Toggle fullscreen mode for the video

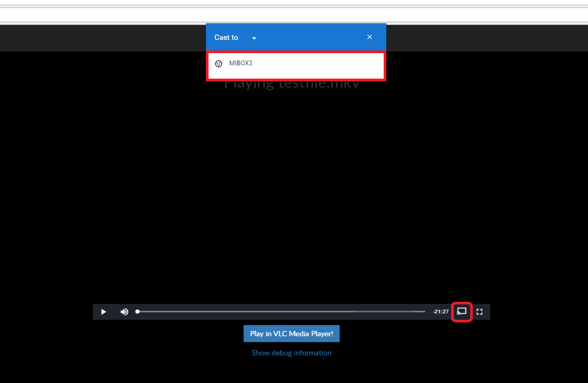pyautogui.click(x=479, y=312)
